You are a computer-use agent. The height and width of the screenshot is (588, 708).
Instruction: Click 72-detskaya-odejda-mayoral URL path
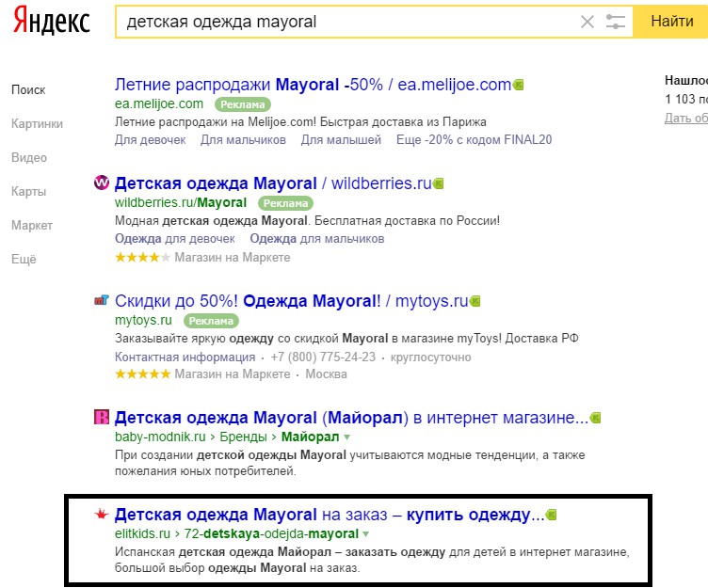(x=271, y=533)
